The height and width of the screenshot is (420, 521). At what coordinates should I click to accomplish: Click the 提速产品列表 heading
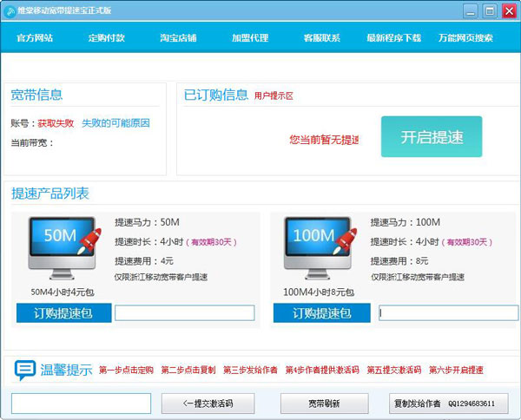(50, 194)
